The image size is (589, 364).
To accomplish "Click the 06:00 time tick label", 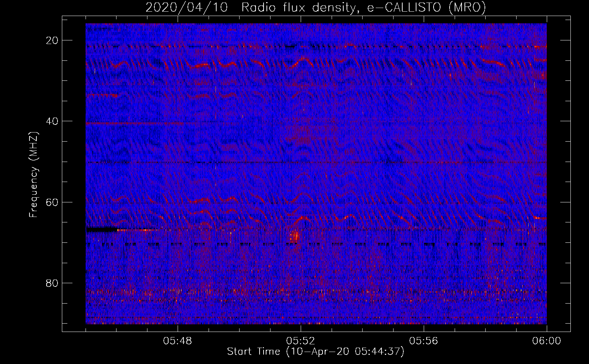I will [x=546, y=341].
